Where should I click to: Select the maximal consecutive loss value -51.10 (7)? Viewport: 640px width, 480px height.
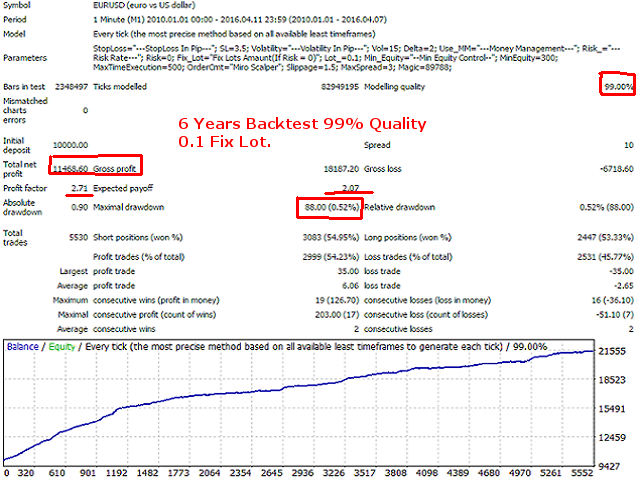point(614,315)
